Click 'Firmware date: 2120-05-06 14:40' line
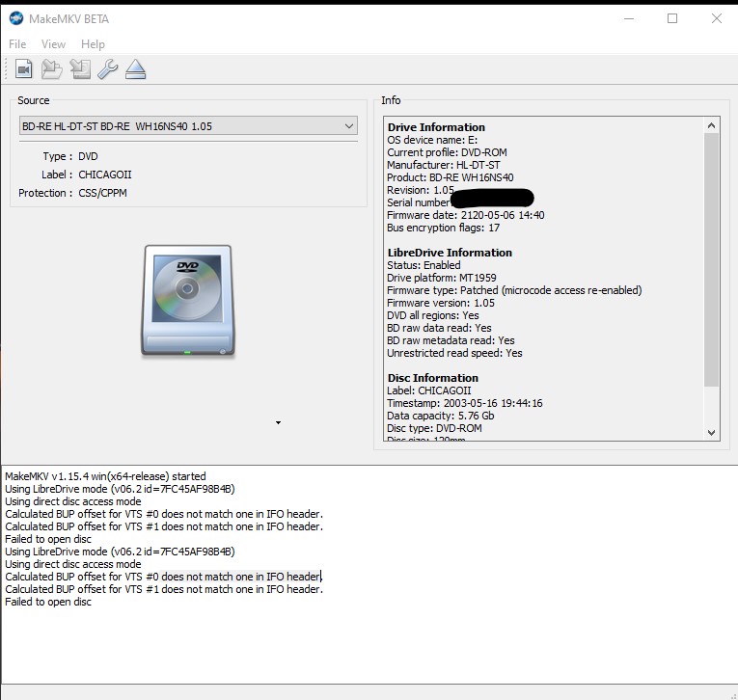738x700 pixels. click(466, 215)
